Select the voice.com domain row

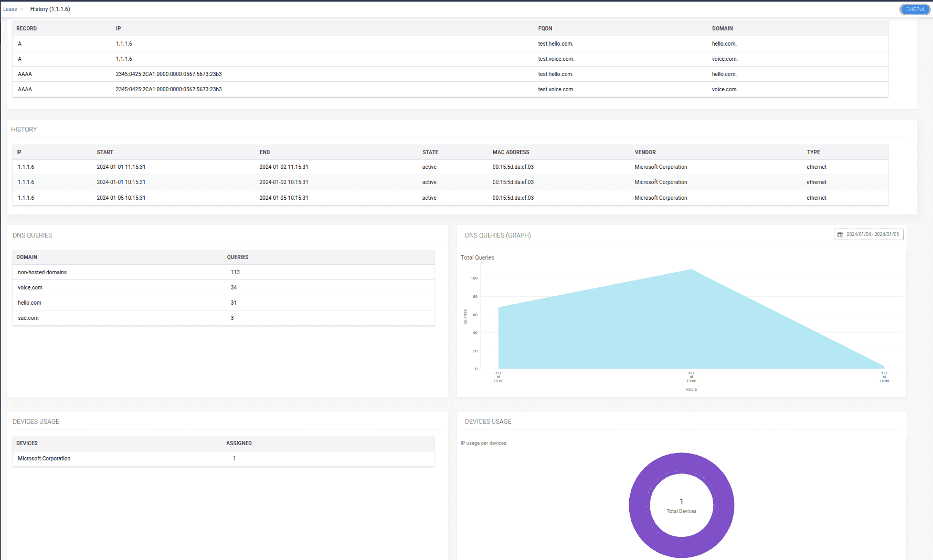tap(30, 287)
